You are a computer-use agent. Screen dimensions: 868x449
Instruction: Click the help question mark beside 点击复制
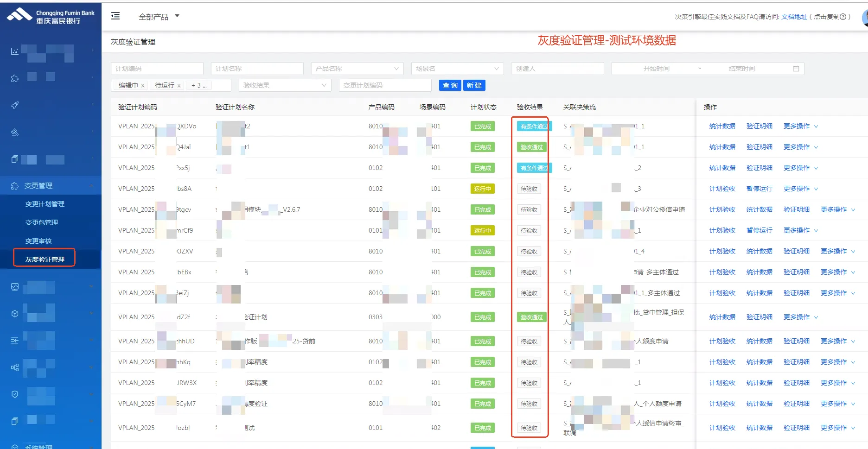(x=843, y=17)
